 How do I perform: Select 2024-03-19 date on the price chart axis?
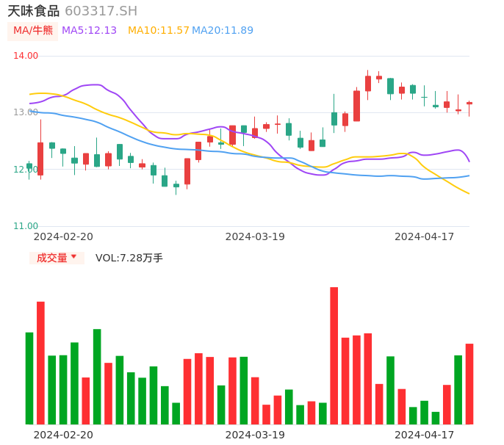(x=255, y=236)
